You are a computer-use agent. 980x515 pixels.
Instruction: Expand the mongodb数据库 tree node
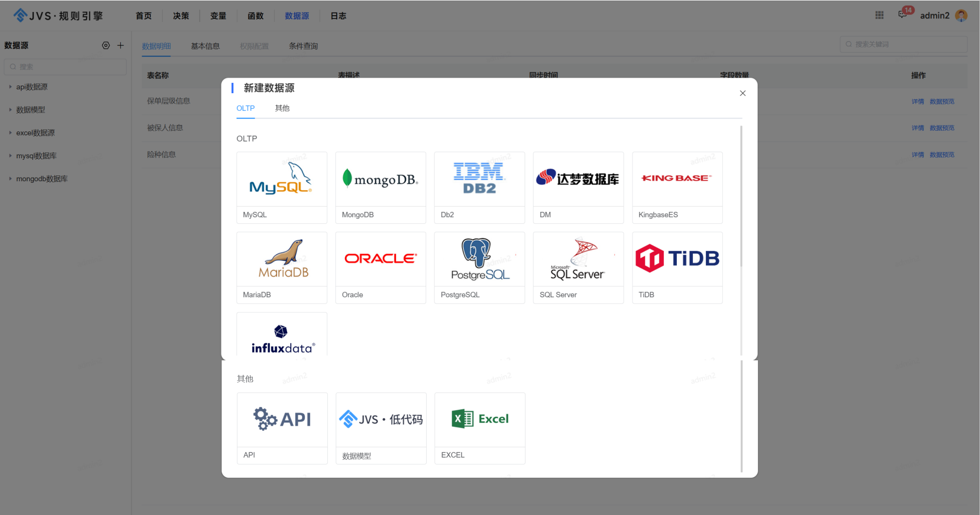point(10,179)
